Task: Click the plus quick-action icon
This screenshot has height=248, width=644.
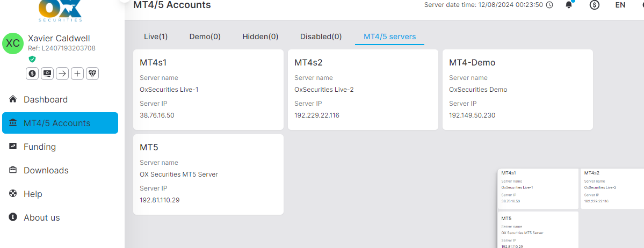Action: pos(77,74)
